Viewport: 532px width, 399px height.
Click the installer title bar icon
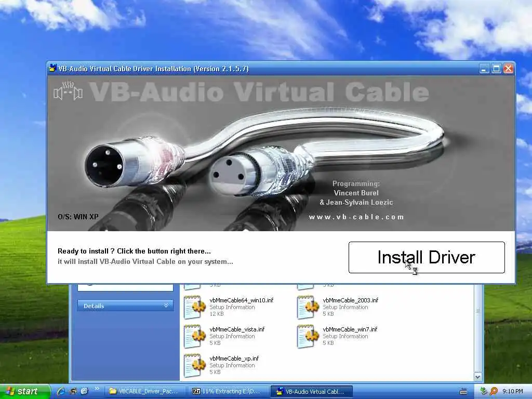52,68
